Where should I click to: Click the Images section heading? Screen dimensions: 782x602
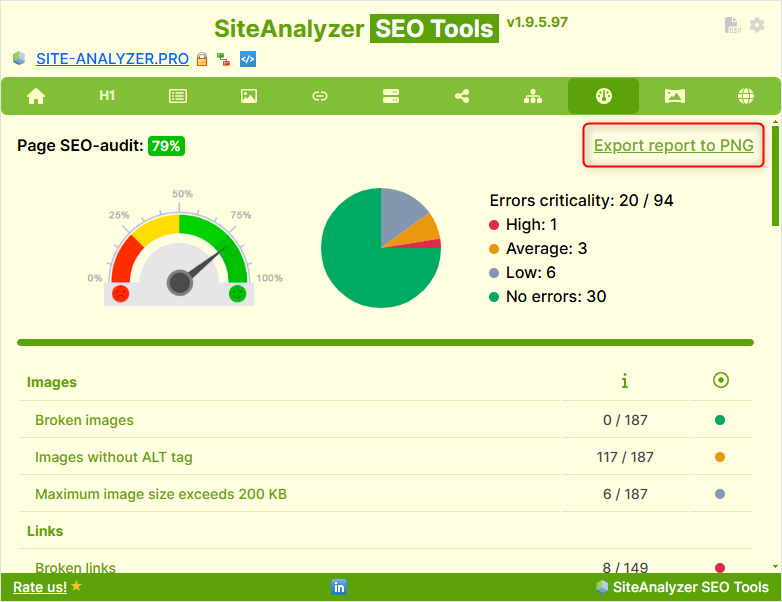pos(52,382)
